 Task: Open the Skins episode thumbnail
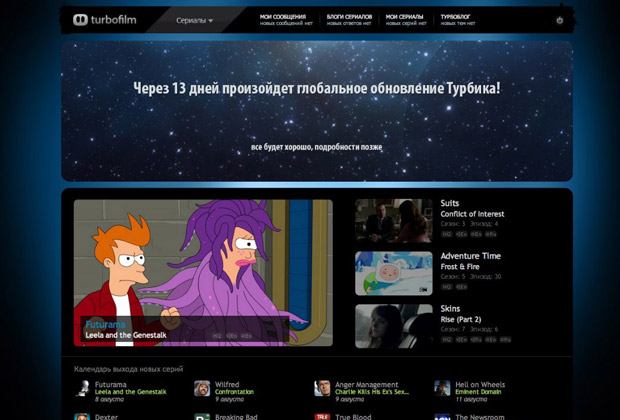click(394, 326)
